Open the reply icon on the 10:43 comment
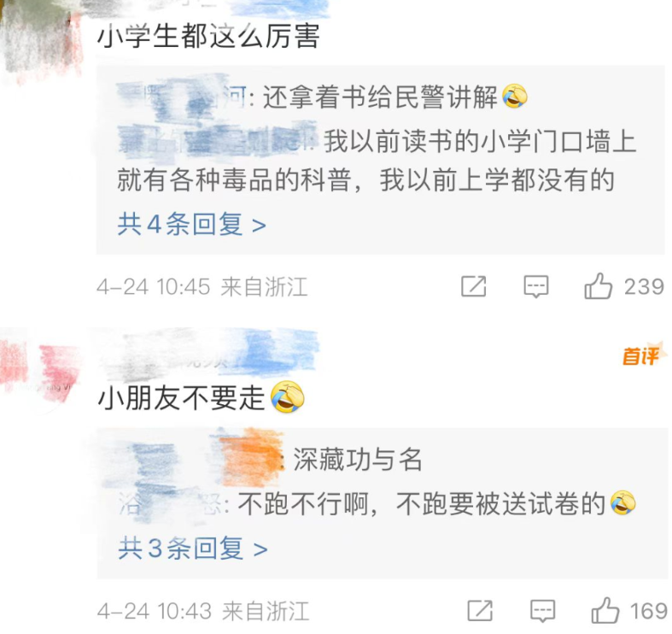672x634 pixels. [x=543, y=611]
